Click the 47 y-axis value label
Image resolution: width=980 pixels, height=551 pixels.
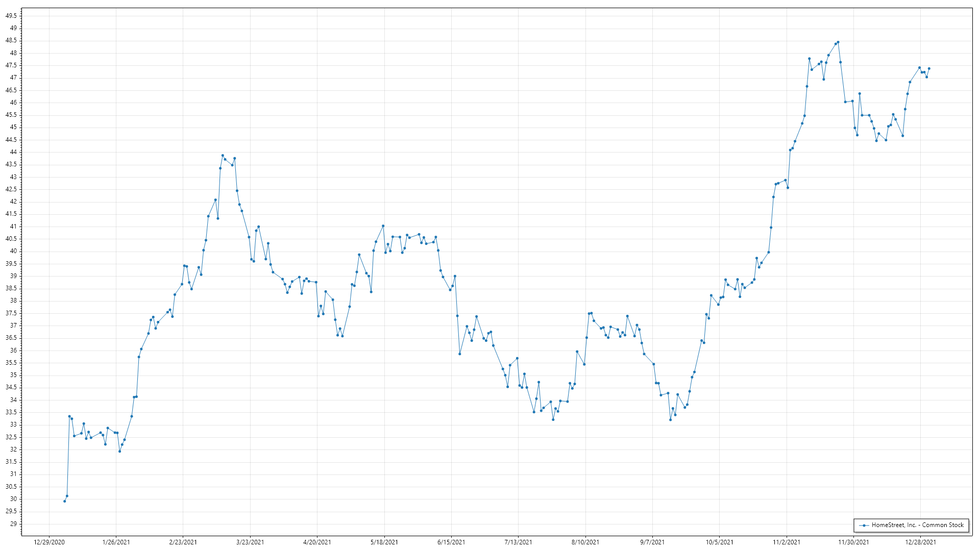coord(13,78)
